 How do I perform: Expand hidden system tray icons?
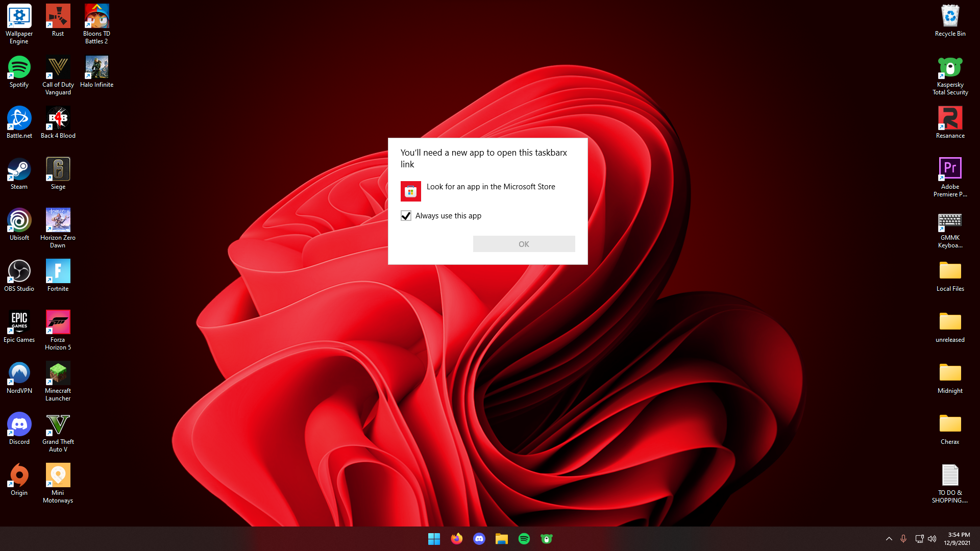[x=889, y=538]
